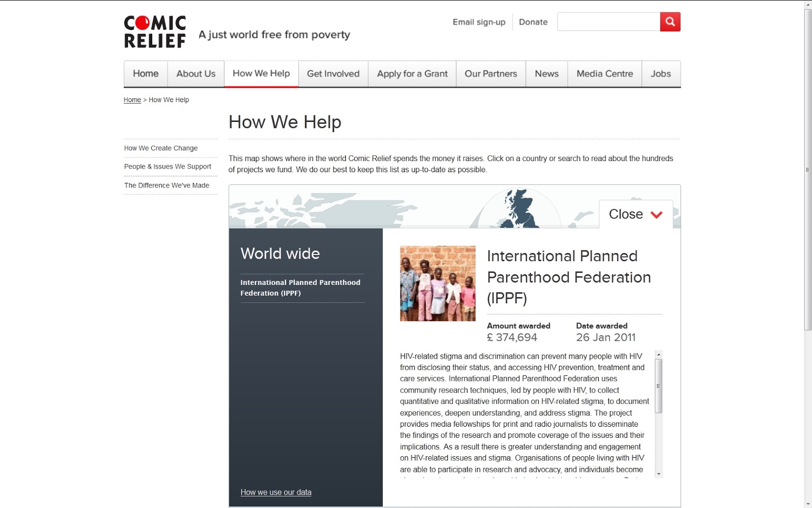Screen dimensions: 812x508
Task: Click the Amount awarded label
Action: [519, 326]
